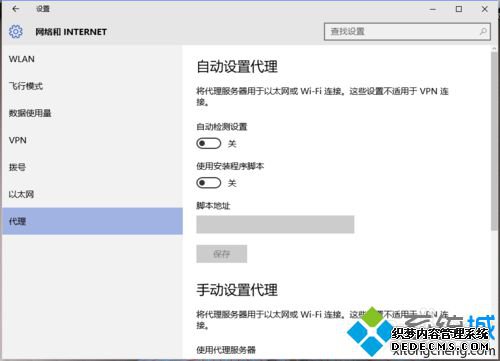Select the 代理 proxy item
Image resolution: width=500 pixels, height=361 pixels.
click(x=92, y=221)
